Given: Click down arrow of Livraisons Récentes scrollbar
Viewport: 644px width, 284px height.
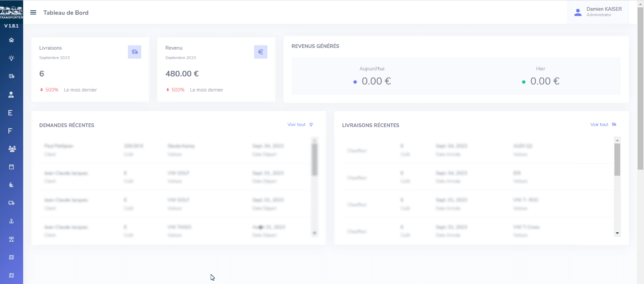Looking at the screenshot, I should coord(617,233).
